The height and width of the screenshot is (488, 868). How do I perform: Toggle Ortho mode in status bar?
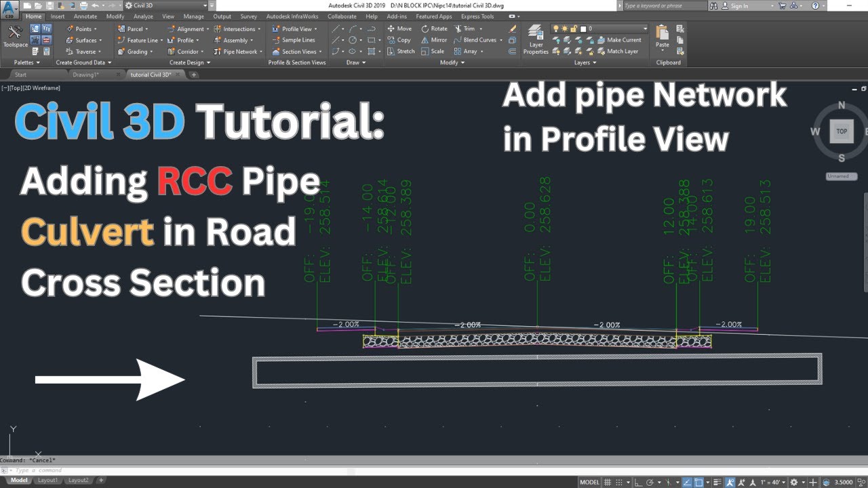click(x=639, y=482)
